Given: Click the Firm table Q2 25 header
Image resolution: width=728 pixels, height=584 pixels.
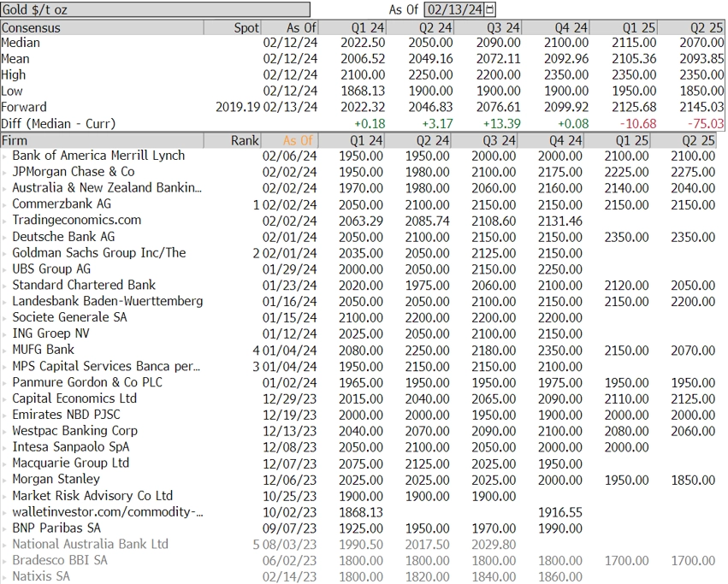Looking at the screenshot, I should pyautogui.click(x=685, y=140).
